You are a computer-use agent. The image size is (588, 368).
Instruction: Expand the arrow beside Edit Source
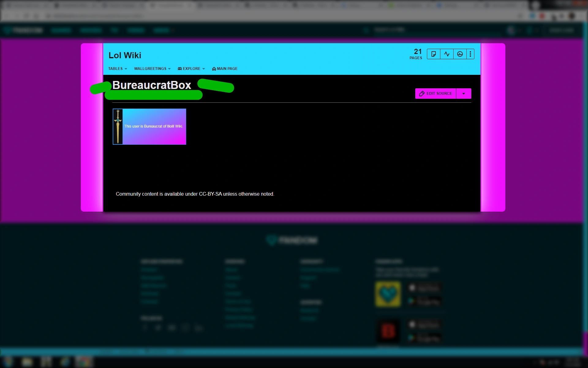point(464,94)
